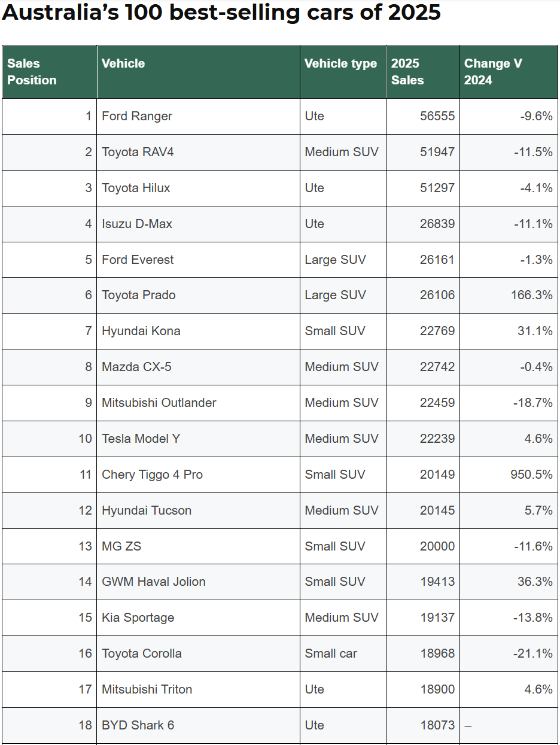Click the Sales Position column header
560x745 pixels.
pos(32,72)
